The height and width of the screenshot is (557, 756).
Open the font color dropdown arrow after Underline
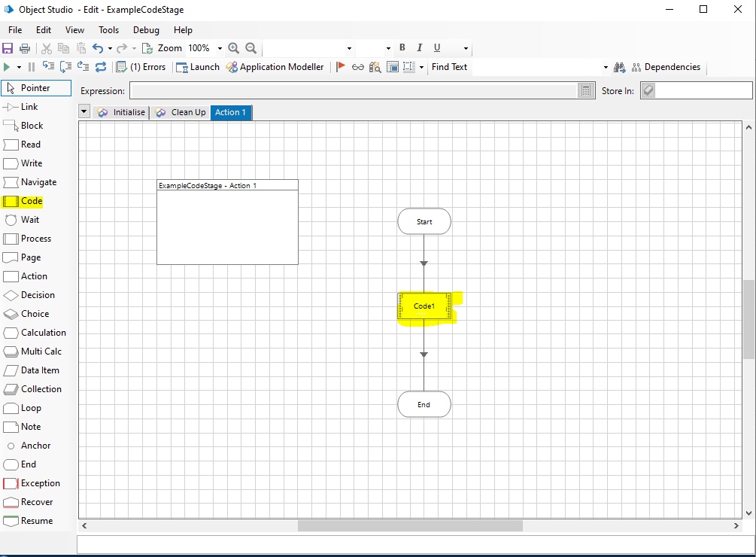click(x=466, y=48)
